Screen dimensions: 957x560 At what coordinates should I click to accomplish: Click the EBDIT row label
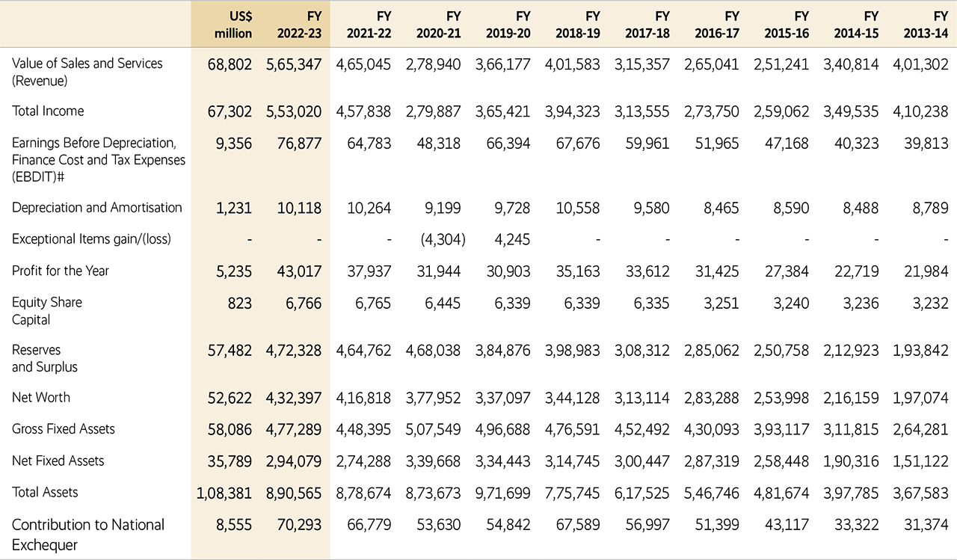coord(99,160)
